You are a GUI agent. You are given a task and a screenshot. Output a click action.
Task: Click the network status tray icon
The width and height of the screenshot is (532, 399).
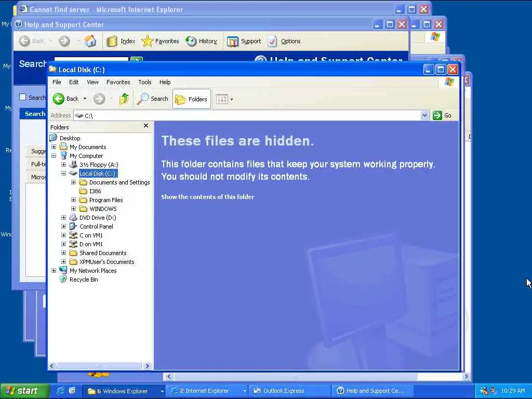484,391
